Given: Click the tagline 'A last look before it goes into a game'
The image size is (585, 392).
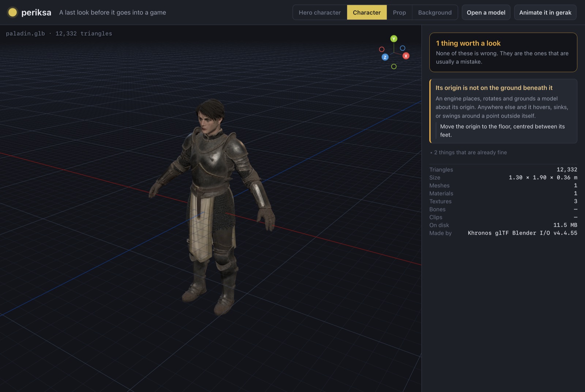Looking at the screenshot, I should 113,12.
